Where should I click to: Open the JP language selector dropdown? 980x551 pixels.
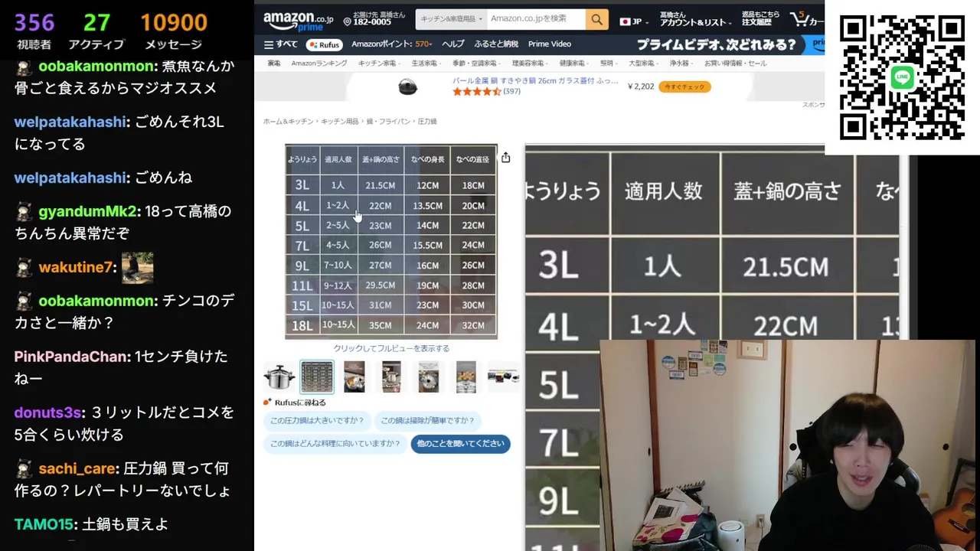click(x=635, y=21)
